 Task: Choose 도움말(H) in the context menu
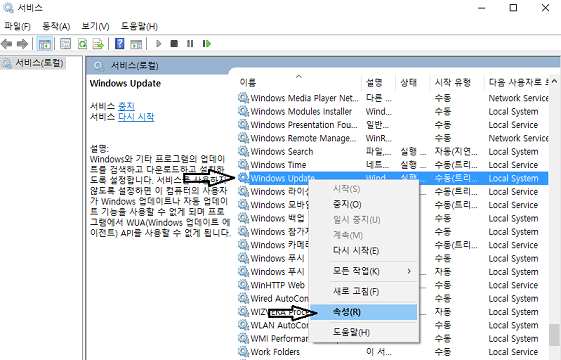(x=351, y=332)
